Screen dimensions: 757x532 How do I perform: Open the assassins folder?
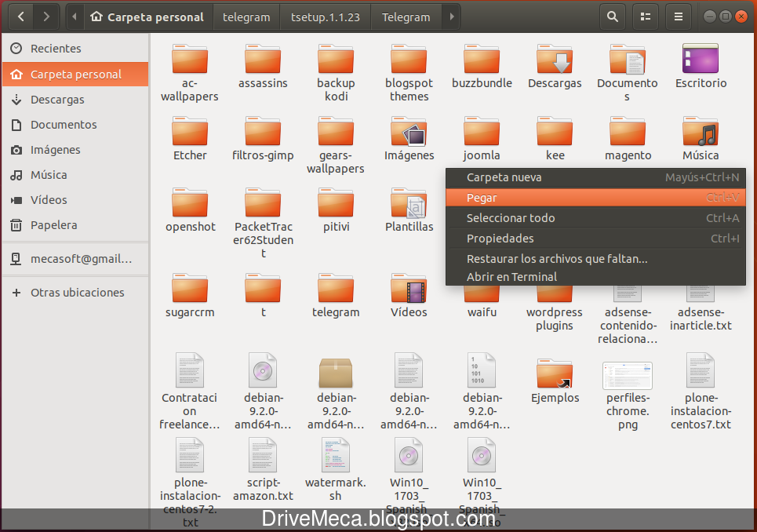263,60
